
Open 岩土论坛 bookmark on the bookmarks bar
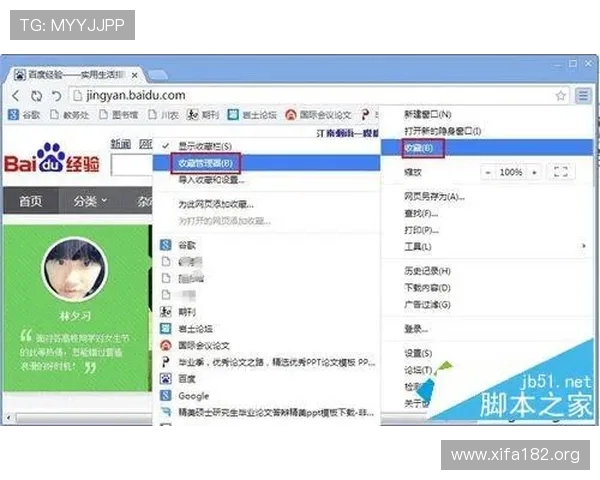[x=252, y=114]
